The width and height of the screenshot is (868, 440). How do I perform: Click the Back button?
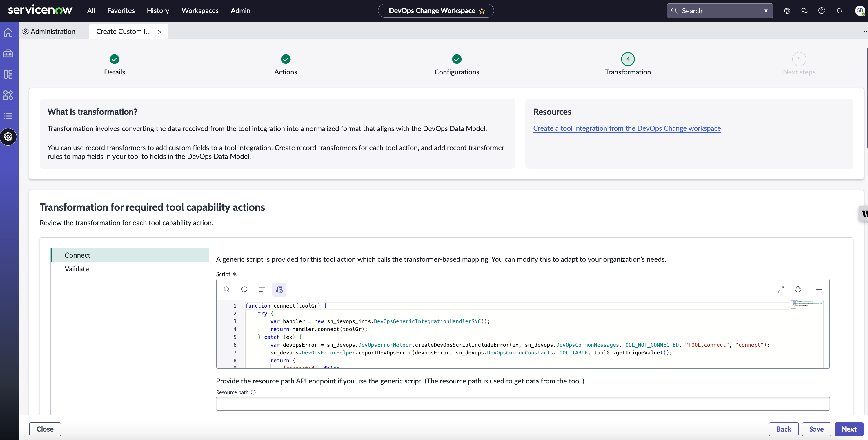(783, 429)
